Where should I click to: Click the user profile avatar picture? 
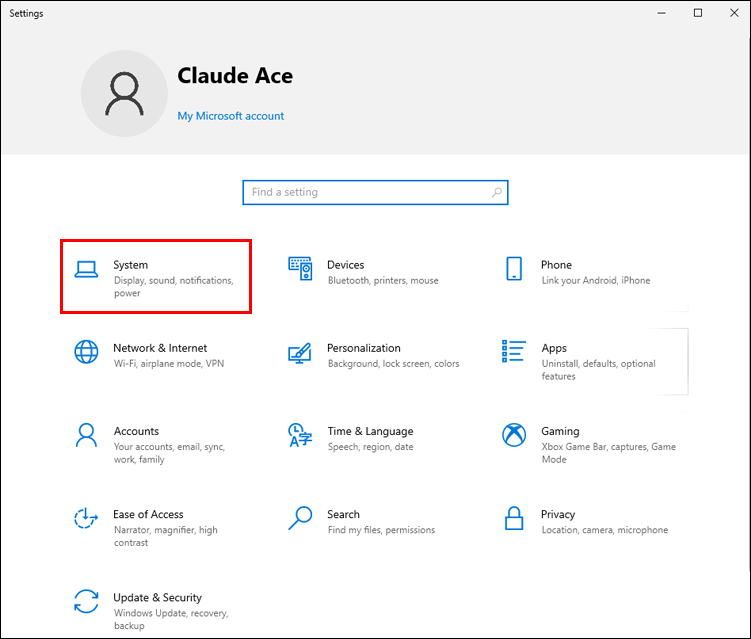tap(125, 93)
